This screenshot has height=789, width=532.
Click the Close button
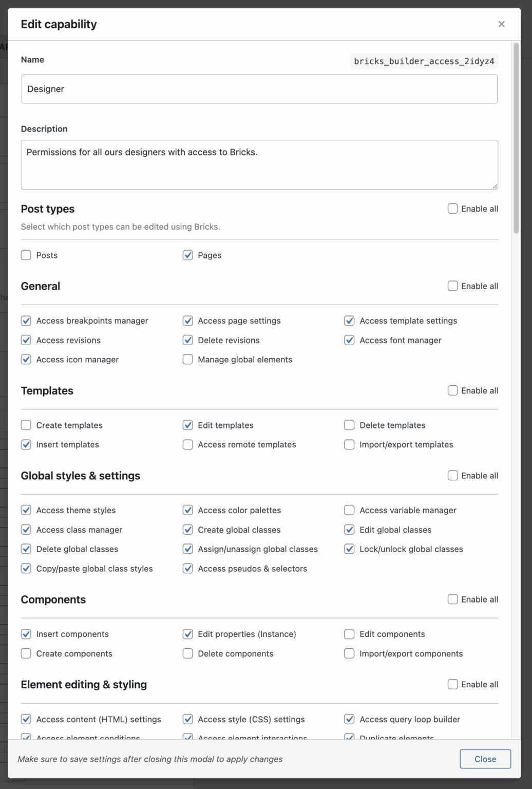[x=485, y=759]
